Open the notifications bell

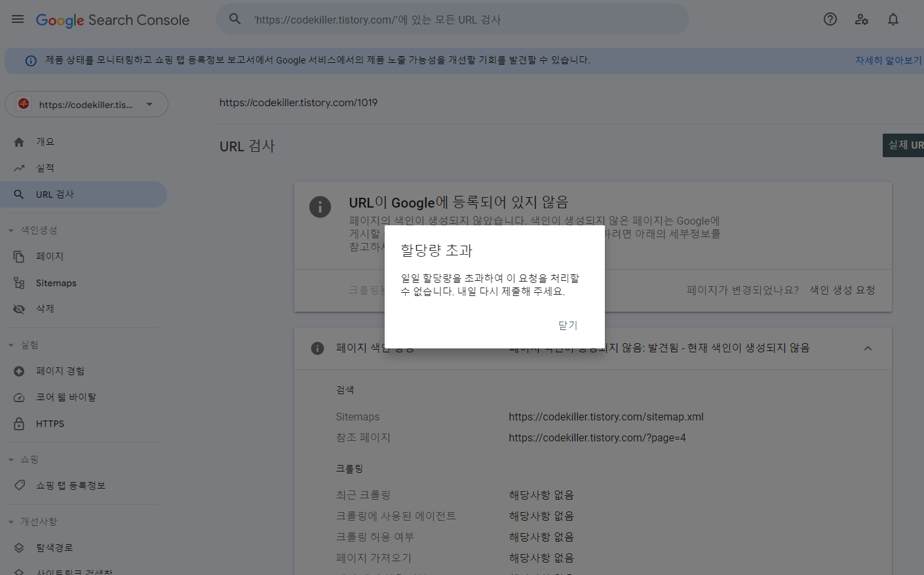(893, 19)
